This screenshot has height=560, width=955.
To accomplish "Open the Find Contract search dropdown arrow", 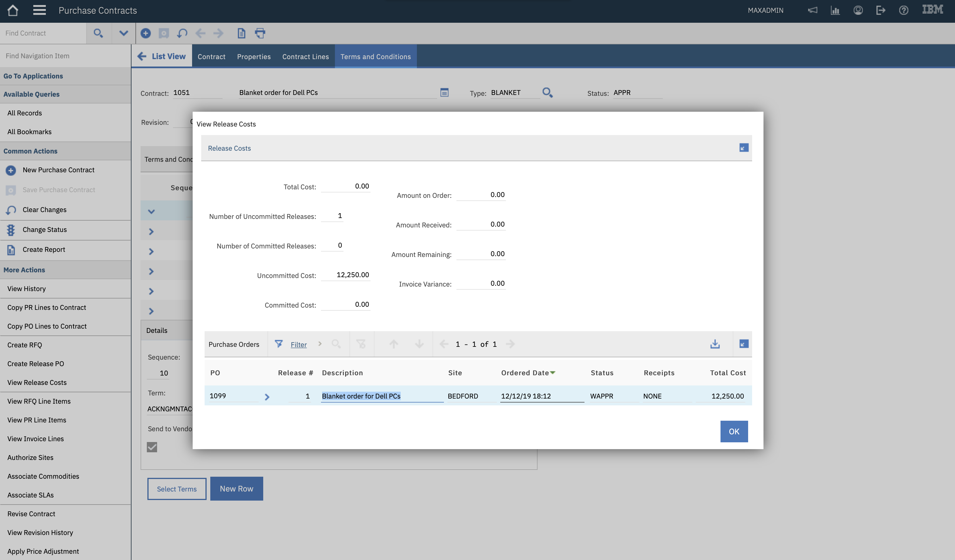I will [x=123, y=33].
